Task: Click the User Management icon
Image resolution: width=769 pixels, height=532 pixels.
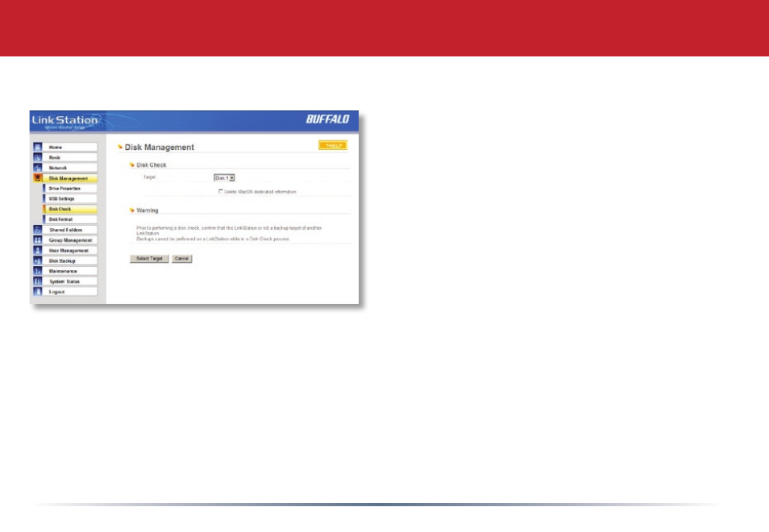Action: point(37,250)
